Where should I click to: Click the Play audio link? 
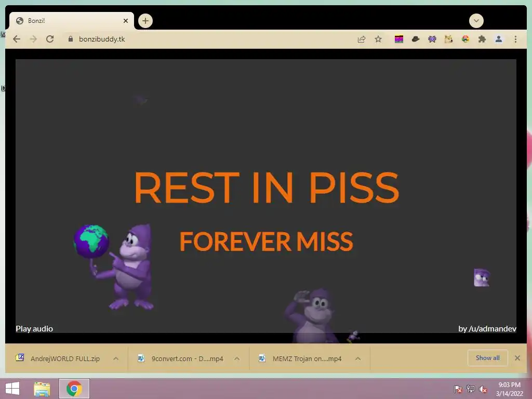click(x=34, y=329)
